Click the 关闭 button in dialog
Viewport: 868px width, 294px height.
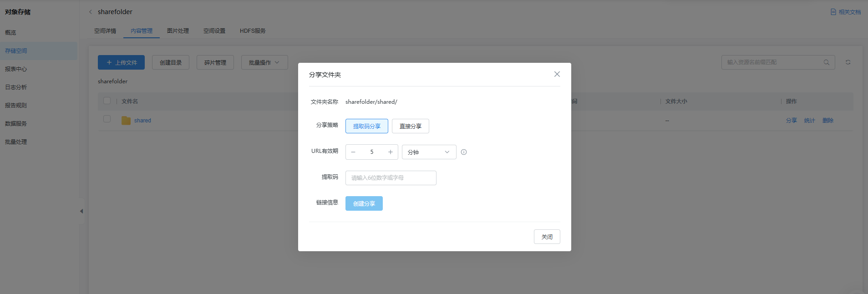[x=547, y=237]
